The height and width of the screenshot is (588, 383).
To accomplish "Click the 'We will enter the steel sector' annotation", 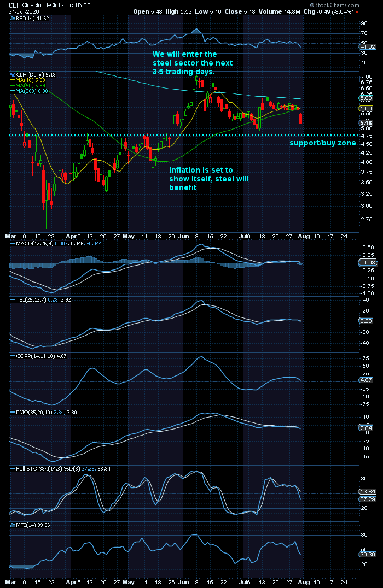I will pos(193,63).
